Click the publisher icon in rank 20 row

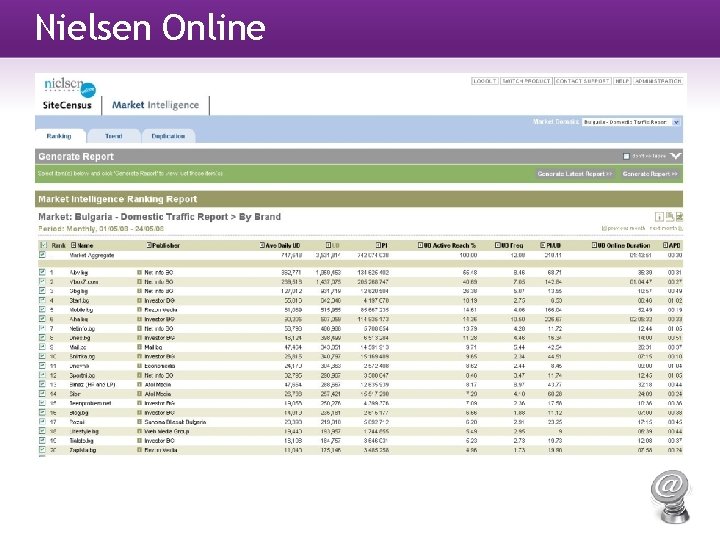[x=140, y=450]
